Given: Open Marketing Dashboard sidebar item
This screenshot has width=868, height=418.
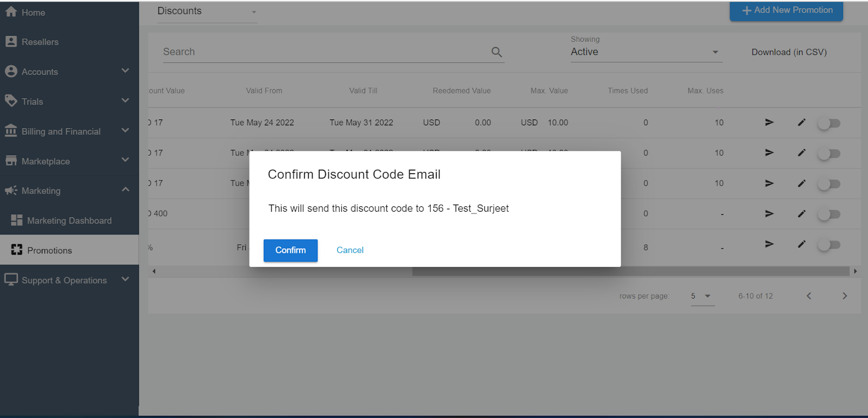Looking at the screenshot, I should coord(69,220).
